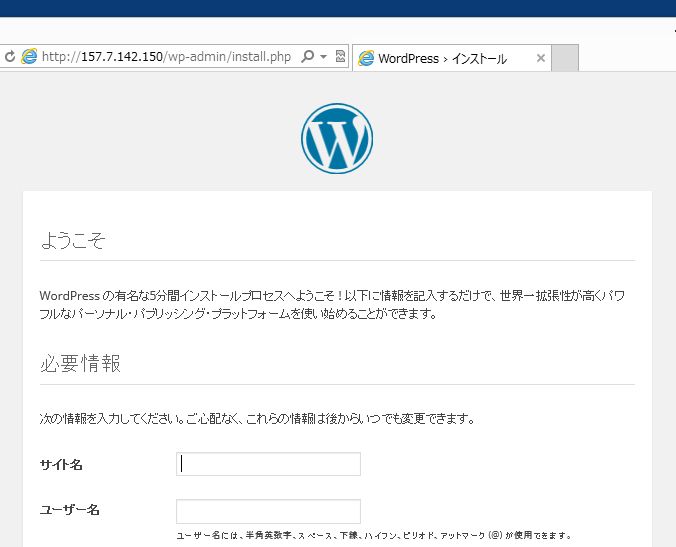The width and height of the screenshot is (676, 547).
Task: Click the サイト名 label
Action: pyautogui.click(x=61, y=465)
